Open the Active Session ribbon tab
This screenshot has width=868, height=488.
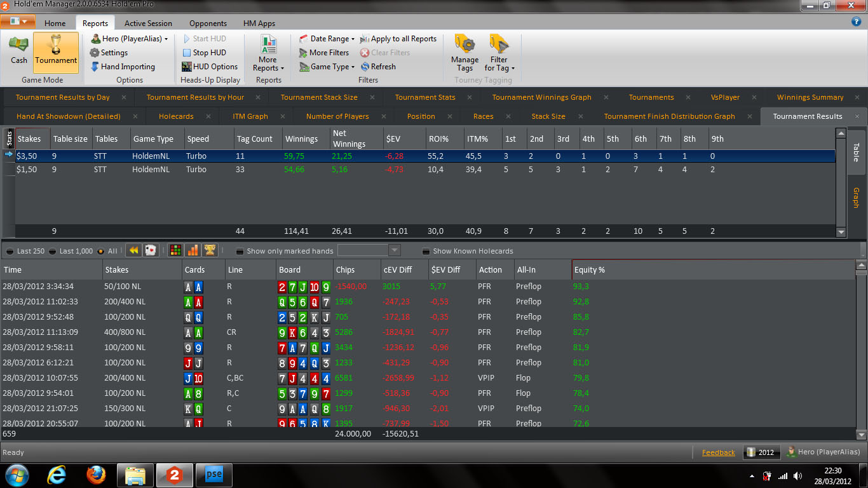pos(148,24)
